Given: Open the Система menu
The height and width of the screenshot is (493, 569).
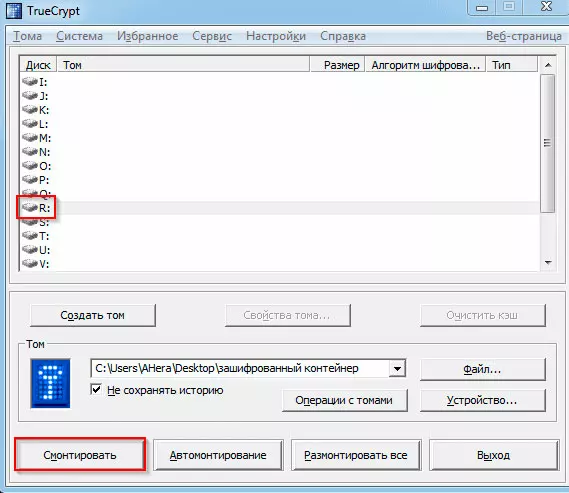Looking at the screenshot, I should (79, 36).
